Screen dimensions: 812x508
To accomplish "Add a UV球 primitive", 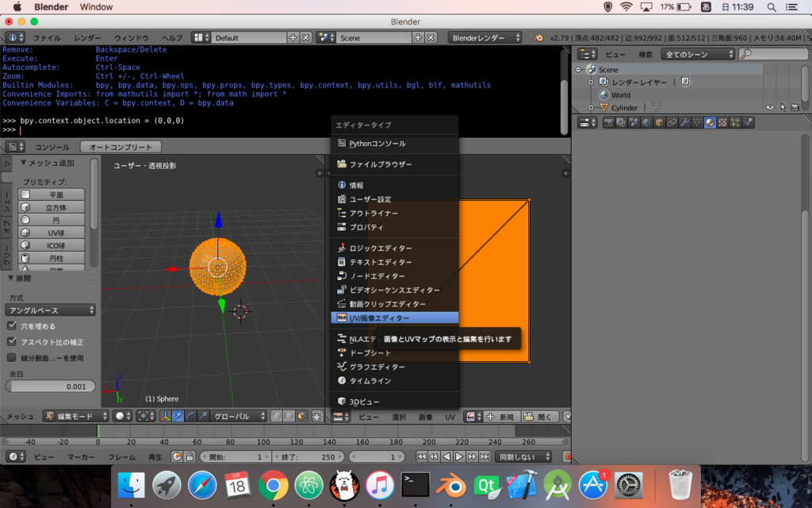I will point(52,233).
